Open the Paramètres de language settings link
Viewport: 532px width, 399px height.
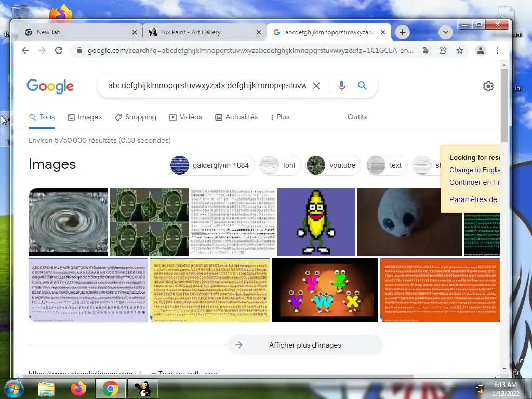pyautogui.click(x=473, y=199)
